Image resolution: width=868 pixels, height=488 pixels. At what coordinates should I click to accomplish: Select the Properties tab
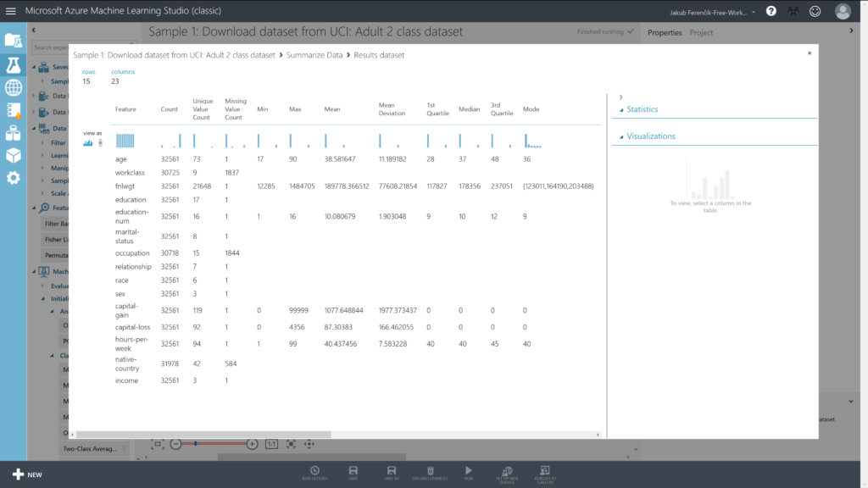tap(665, 32)
